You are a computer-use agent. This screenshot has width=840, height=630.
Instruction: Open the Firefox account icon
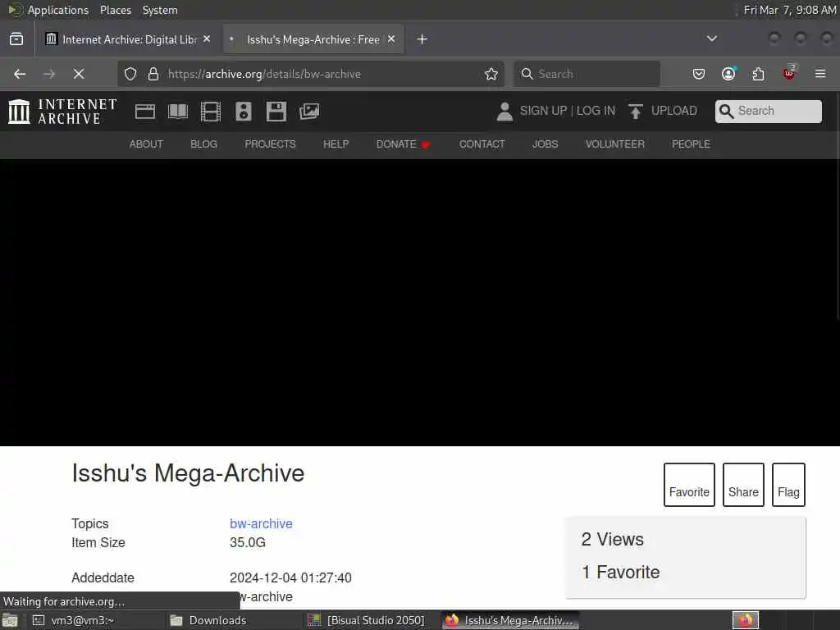(x=728, y=74)
